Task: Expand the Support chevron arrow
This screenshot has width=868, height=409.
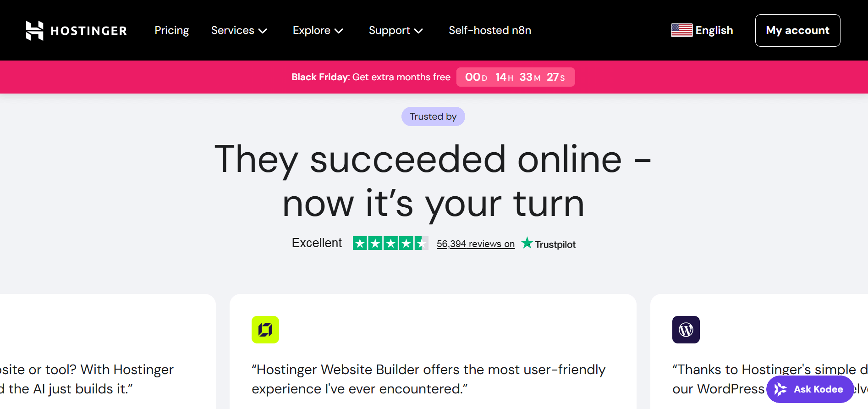Action: tap(418, 31)
